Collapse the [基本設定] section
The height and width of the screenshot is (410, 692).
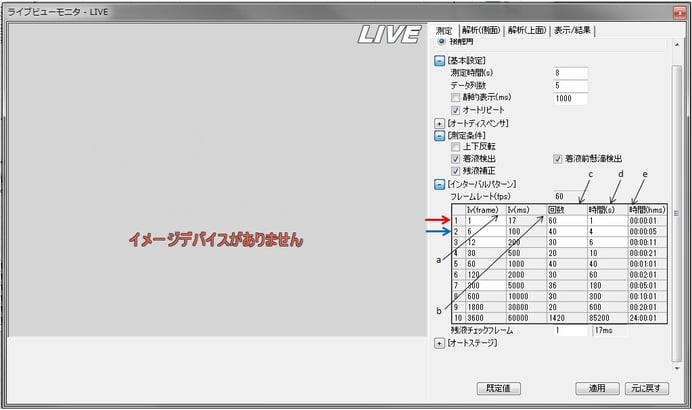coord(439,61)
